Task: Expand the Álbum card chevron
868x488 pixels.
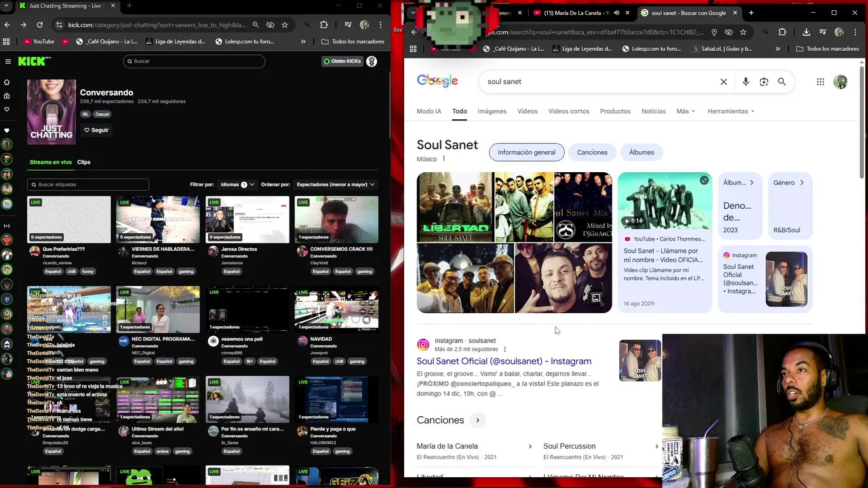Action: pos(751,182)
